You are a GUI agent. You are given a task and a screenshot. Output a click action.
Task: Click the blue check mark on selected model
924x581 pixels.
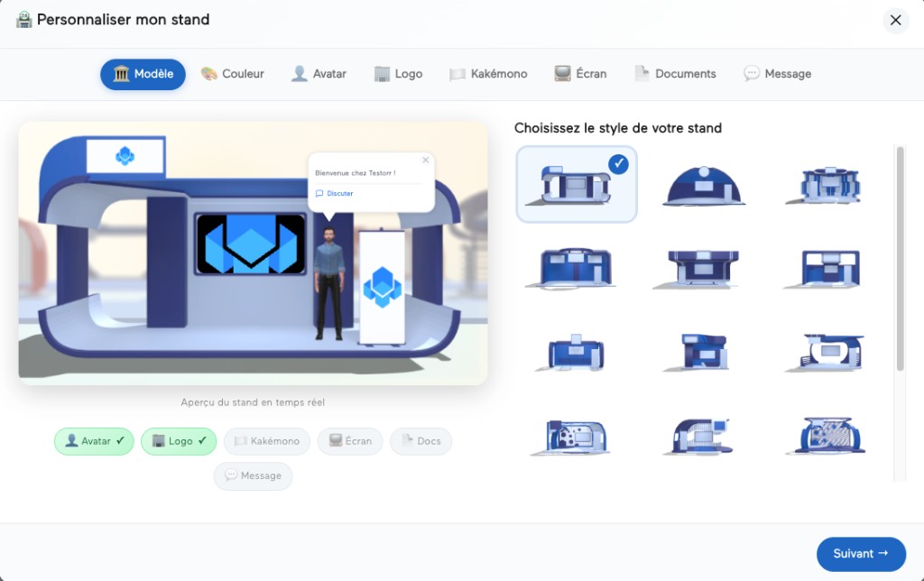[x=618, y=164]
